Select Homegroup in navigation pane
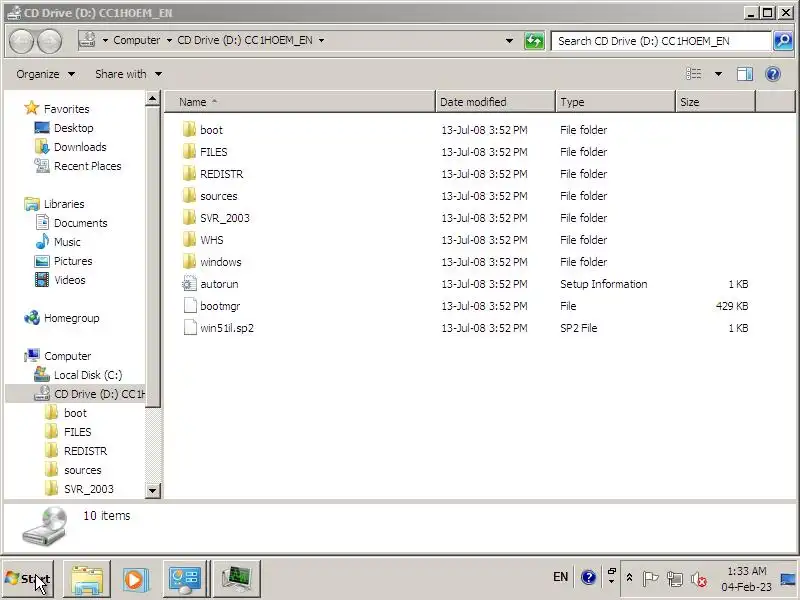The width and height of the screenshot is (800, 600). pos(71,318)
